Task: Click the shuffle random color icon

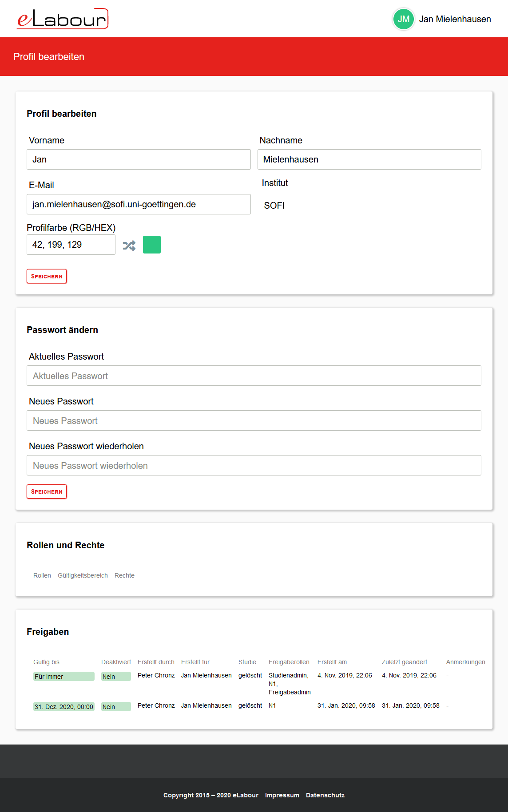Action: tap(129, 245)
